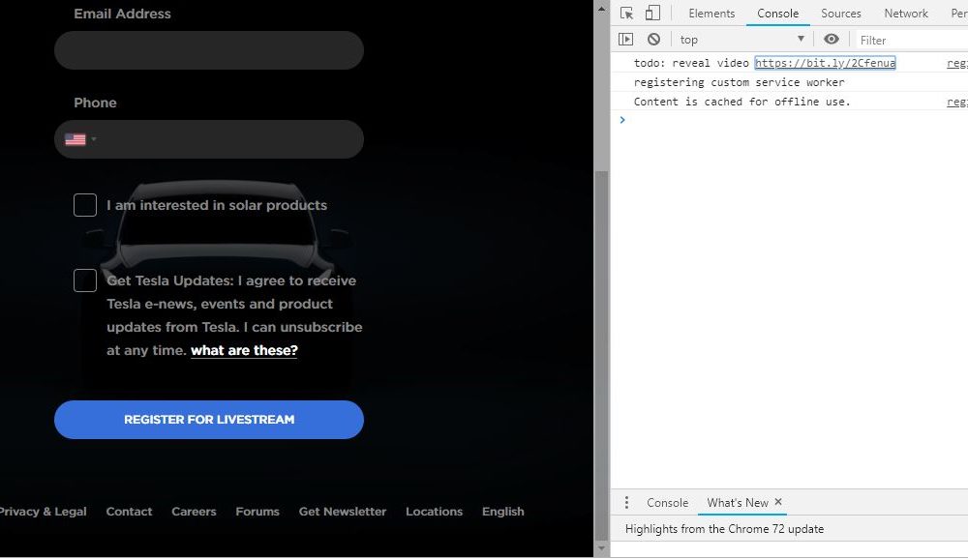Activate the inspect element picker icon
The width and height of the screenshot is (968, 560).
click(x=626, y=13)
